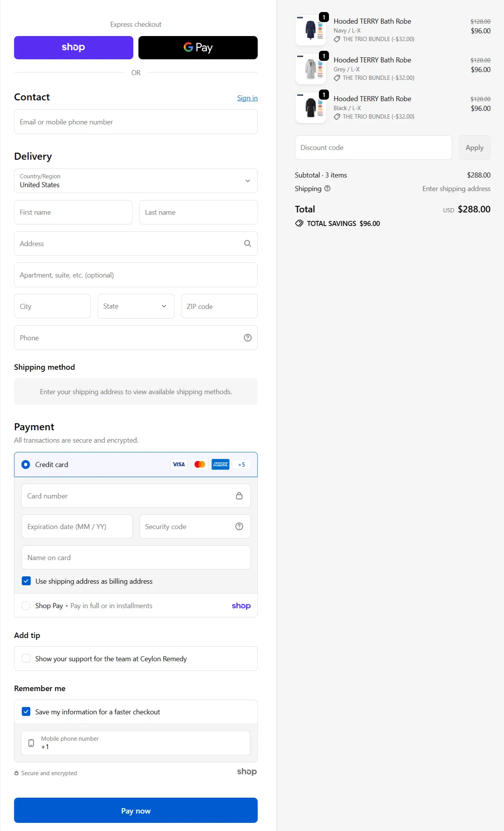504x831 pixels.
Task: Focus the City field
Action: (52, 306)
